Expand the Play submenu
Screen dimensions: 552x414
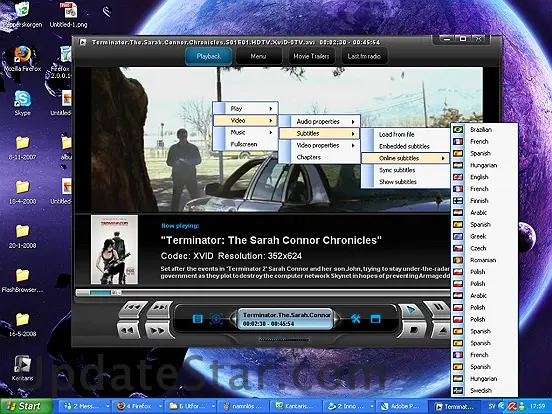coord(246,108)
